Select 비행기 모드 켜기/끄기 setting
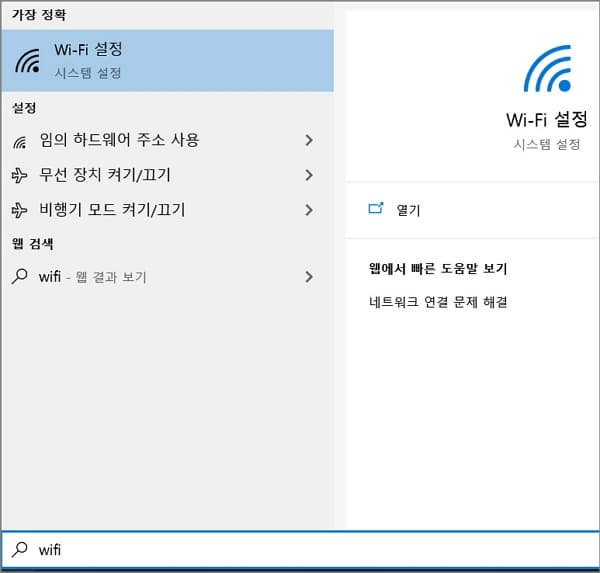 [167, 210]
